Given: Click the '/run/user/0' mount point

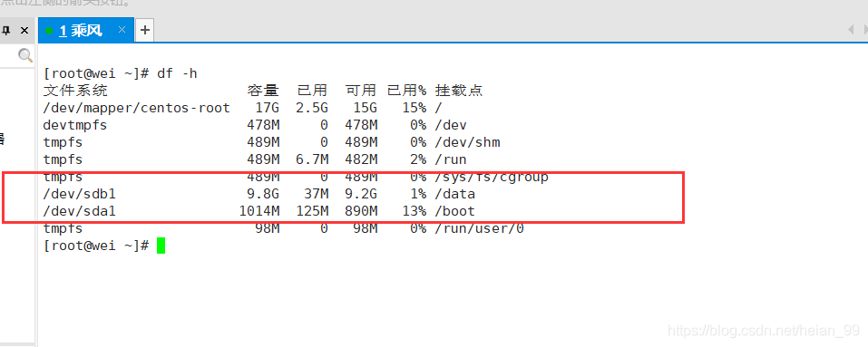Looking at the screenshot, I should click(x=480, y=228).
